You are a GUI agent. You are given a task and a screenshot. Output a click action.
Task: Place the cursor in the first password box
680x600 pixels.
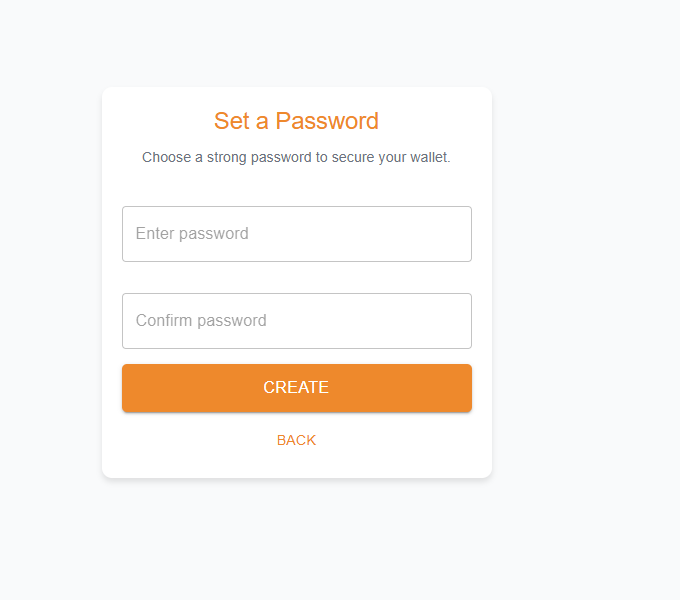click(297, 234)
